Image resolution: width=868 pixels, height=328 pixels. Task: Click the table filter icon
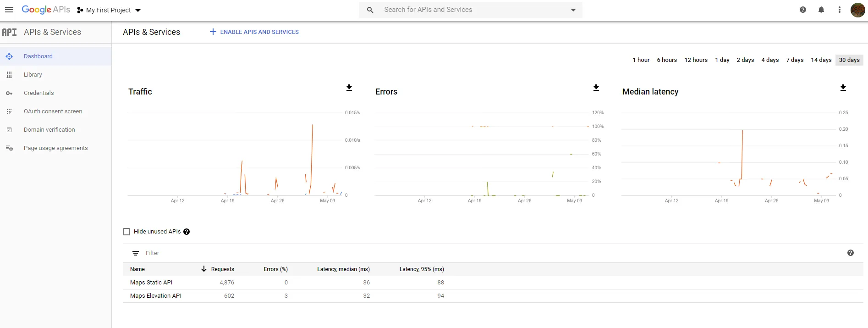coord(136,253)
